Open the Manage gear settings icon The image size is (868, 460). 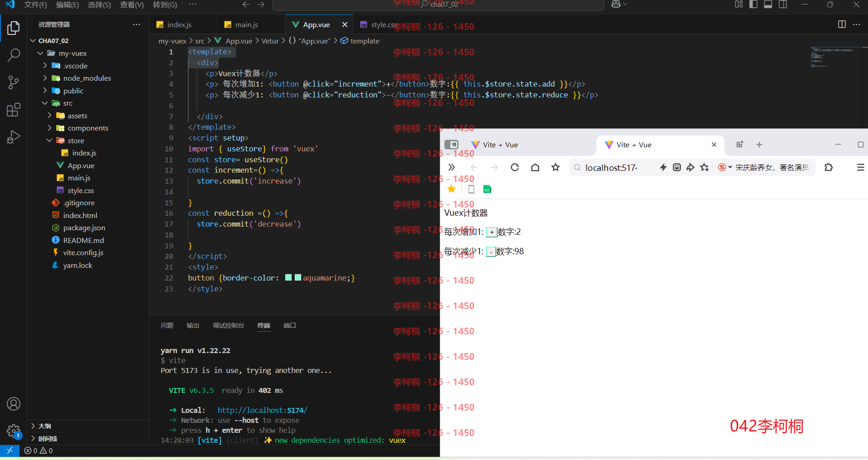tap(14, 431)
